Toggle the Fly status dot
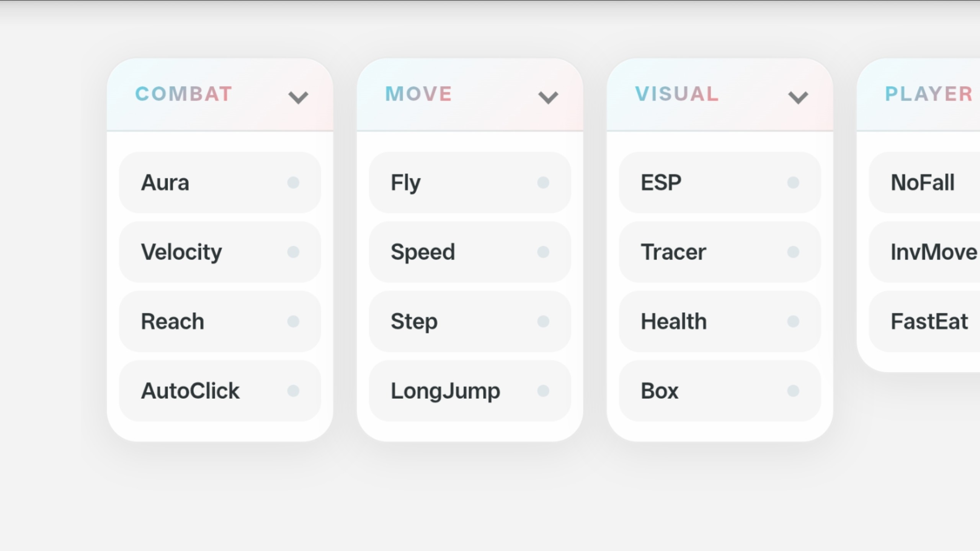Image resolution: width=980 pixels, height=551 pixels. [543, 183]
